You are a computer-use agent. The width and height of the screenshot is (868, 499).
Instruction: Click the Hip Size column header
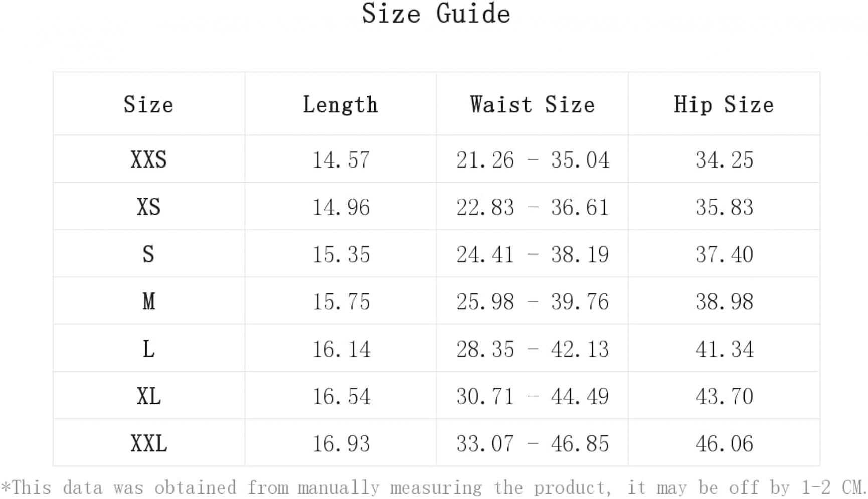point(724,105)
